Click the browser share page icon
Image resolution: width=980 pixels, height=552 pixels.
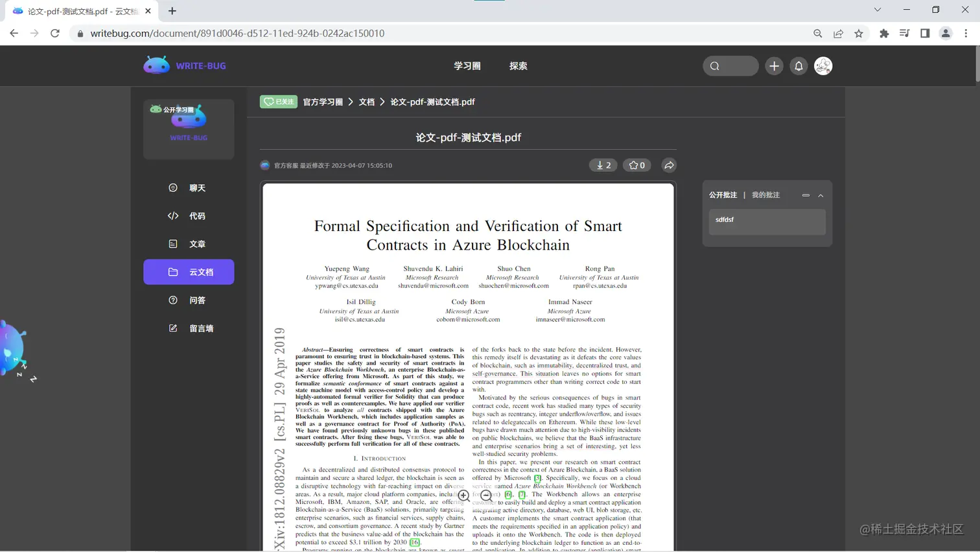pos(838,33)
